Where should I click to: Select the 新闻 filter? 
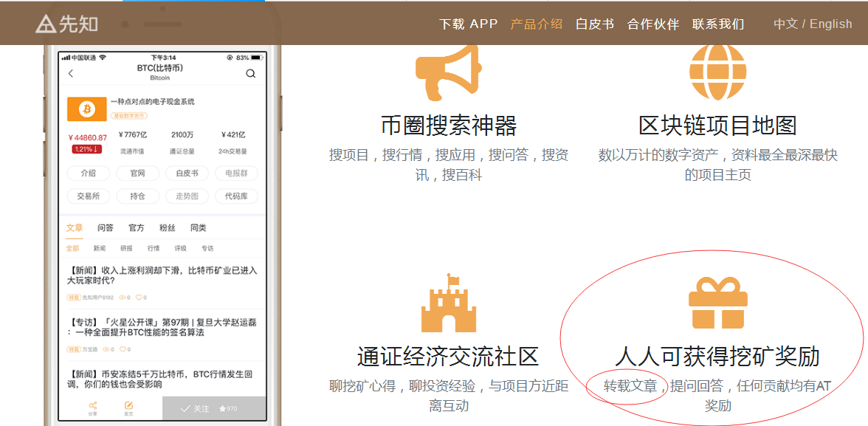[100, 249]
